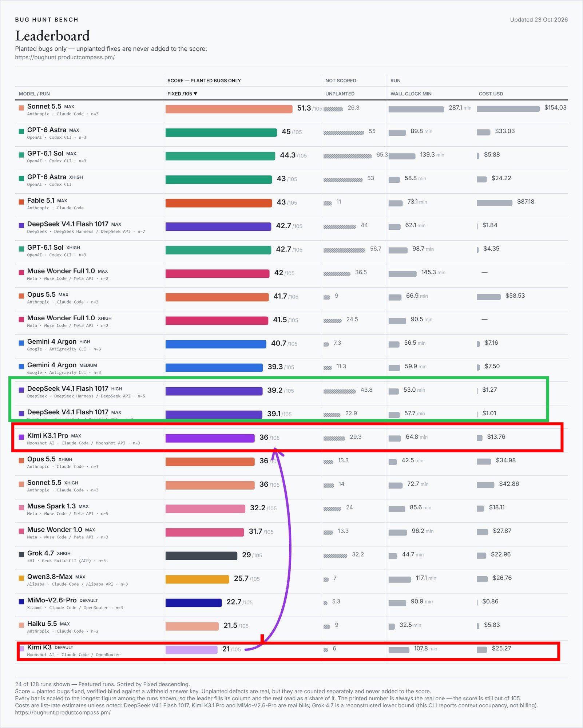The height and width of the screenshot is (728, 583).
Task: Click the 65.3 unplanted value
Action: pos(382,155)
